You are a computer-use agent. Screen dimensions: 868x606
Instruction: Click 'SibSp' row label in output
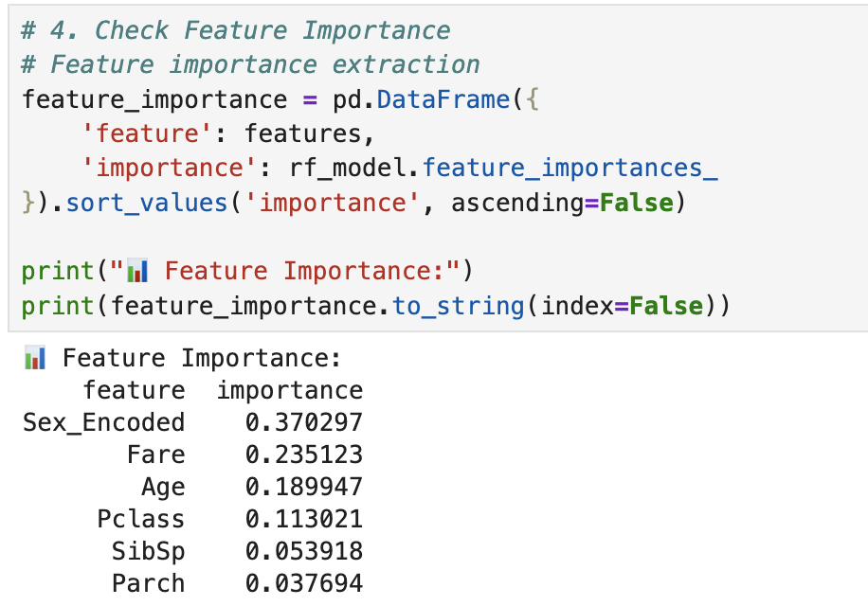pyautogui.click(x=149, y=552)
